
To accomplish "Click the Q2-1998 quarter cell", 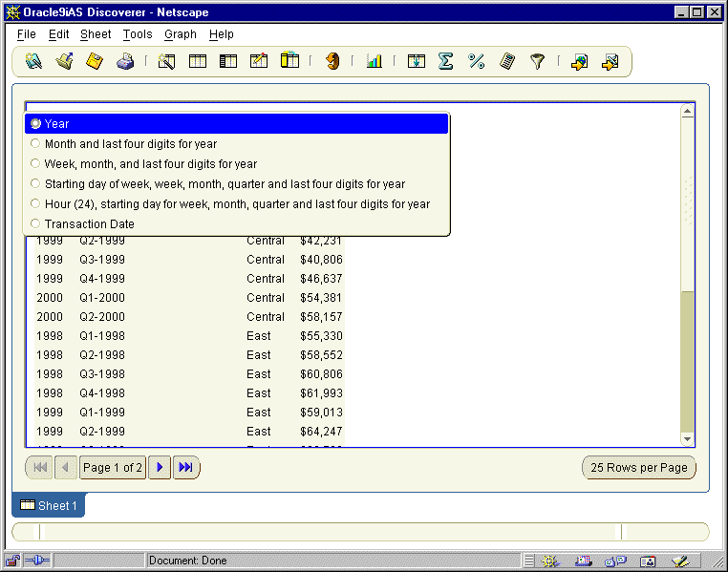I will point(102,355).
